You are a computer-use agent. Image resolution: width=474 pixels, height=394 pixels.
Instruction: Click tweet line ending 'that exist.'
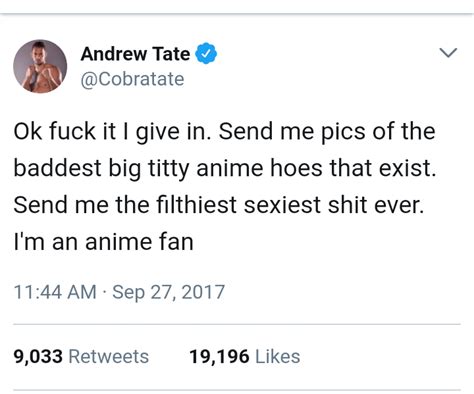225,169
